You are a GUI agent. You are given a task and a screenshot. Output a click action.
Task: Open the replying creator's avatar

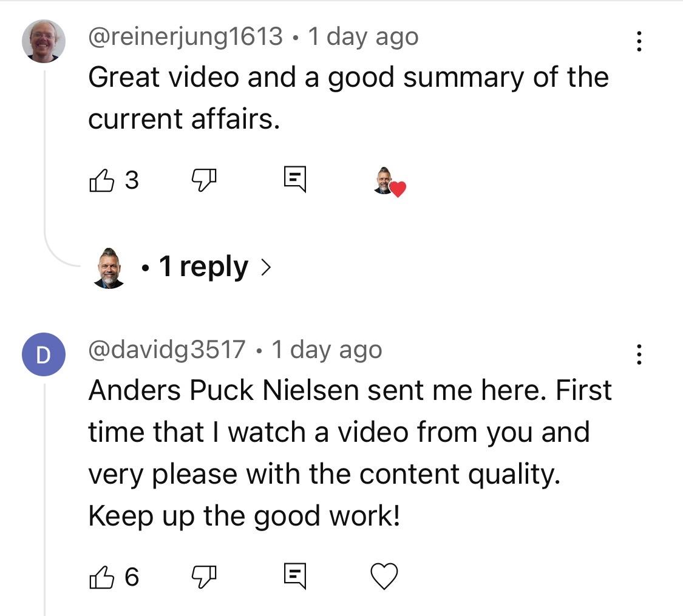pyautogui.click(x=109, y=268)
